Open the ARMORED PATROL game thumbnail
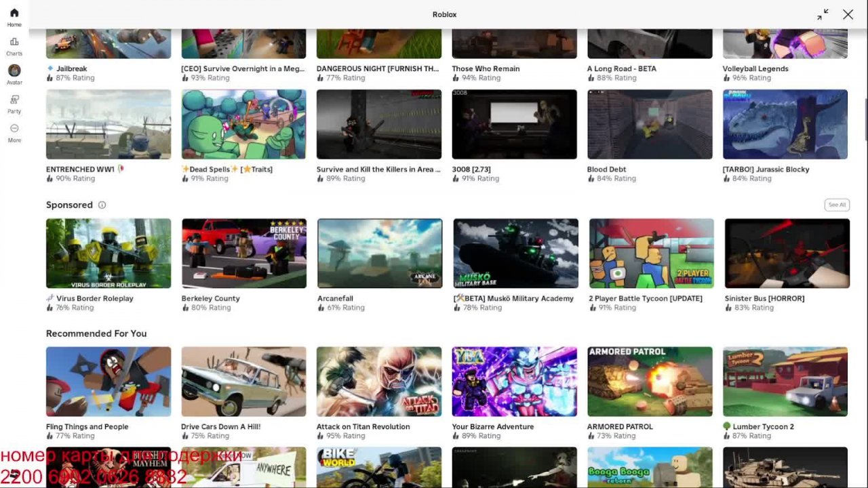The height and width of the screenshot is (488, 868). (650, 382)
